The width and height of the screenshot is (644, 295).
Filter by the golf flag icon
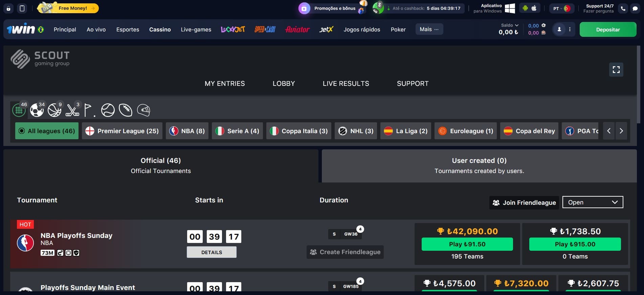point(89,110)
